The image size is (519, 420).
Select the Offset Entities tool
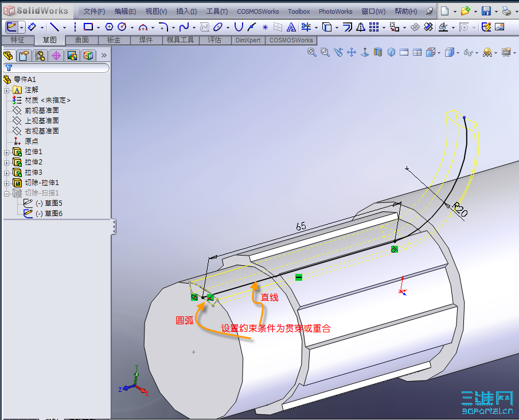pyautogui.click(x=348, y=27)
